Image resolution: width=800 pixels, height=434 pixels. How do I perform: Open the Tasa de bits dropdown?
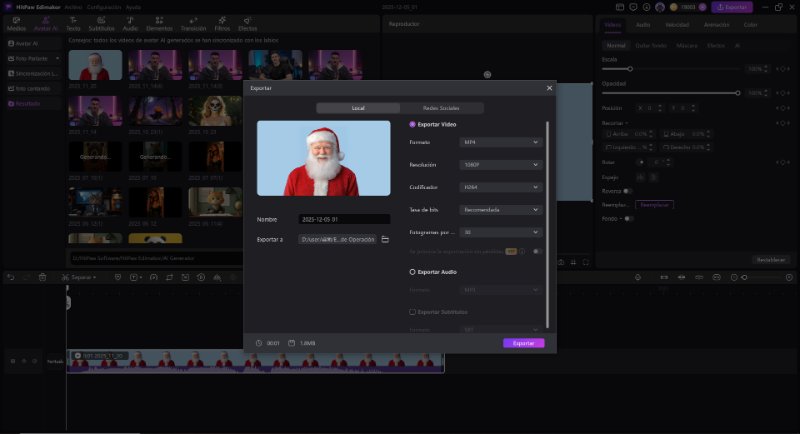pos(500,210)
